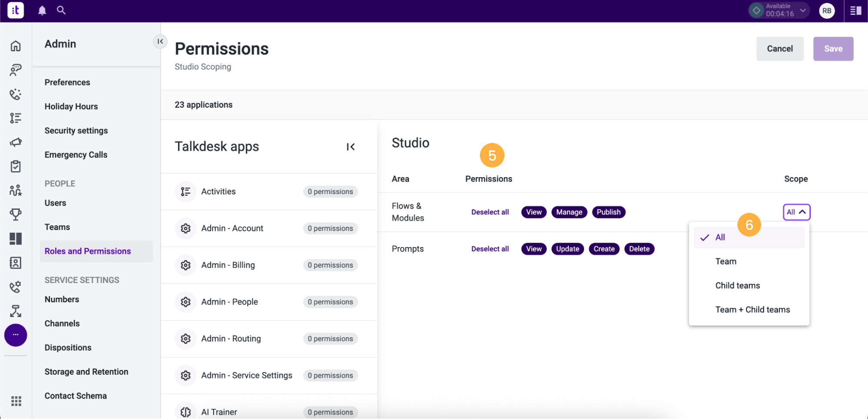Toggle the Flows & Modules View permission
The width and height of the screenshot is (868, 419).
(x=534, y=212)
